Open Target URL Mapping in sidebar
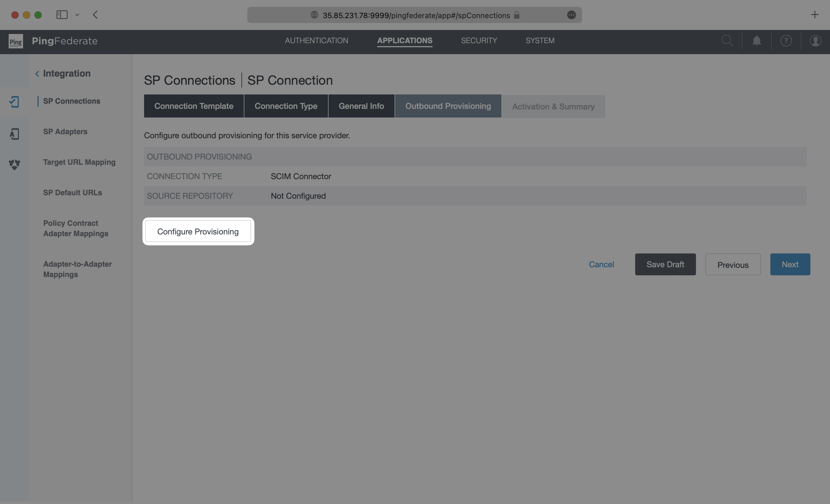The height and width of the screenshot is (504, 830). (x=79, y=162)
